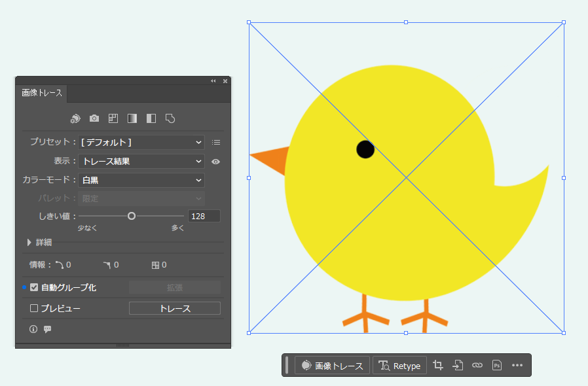Open the プリセット dropdown

click(x=141, y=142)
